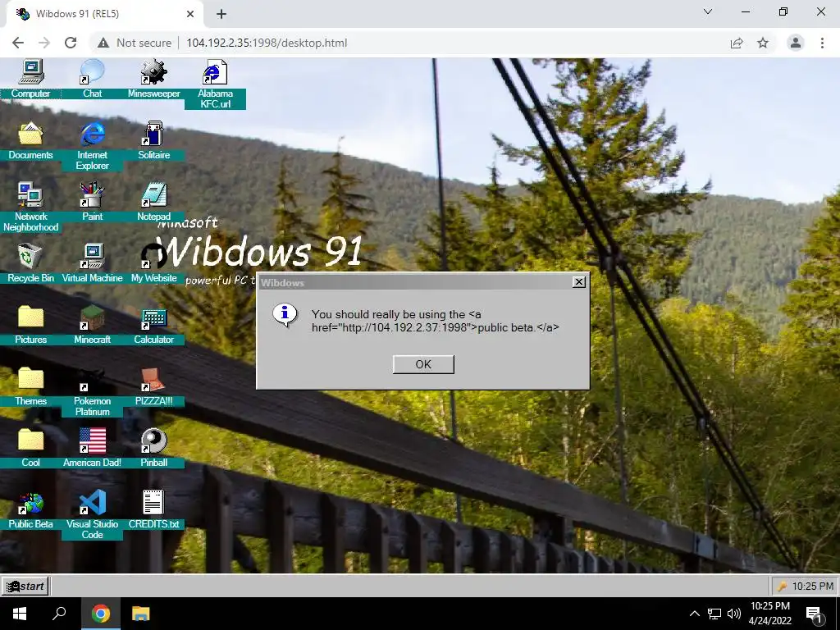Screen dimensions: 840x630
Task: Open the Chrome profile menu
Action: 796,43
